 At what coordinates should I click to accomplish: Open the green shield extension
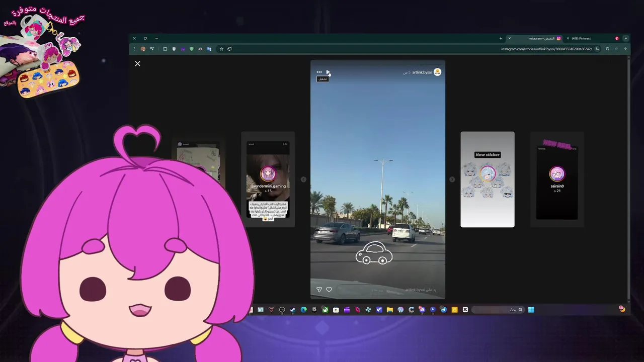pos(192,49)
